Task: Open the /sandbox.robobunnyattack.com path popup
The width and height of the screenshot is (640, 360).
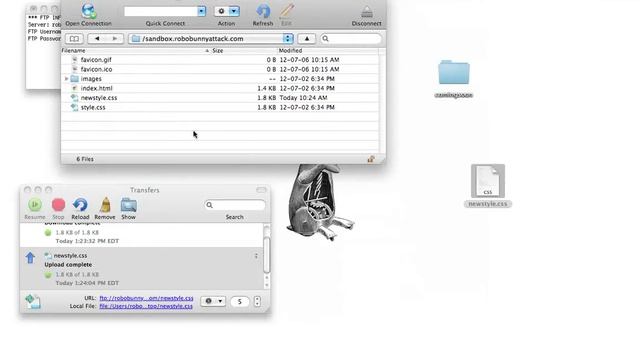Action: [211, 39]
